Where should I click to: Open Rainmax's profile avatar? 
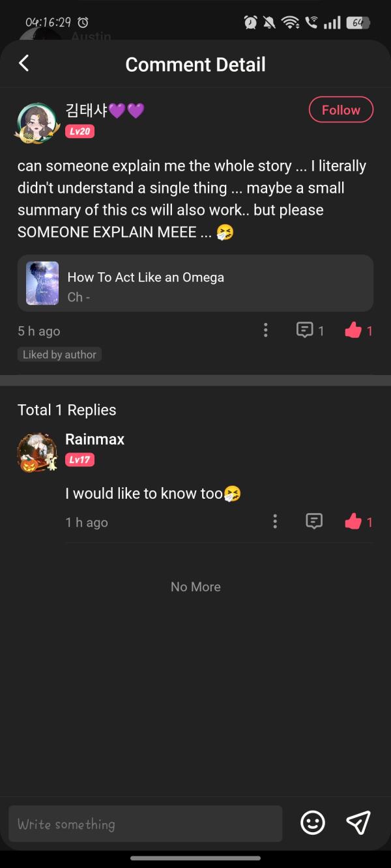click(37, 452)
